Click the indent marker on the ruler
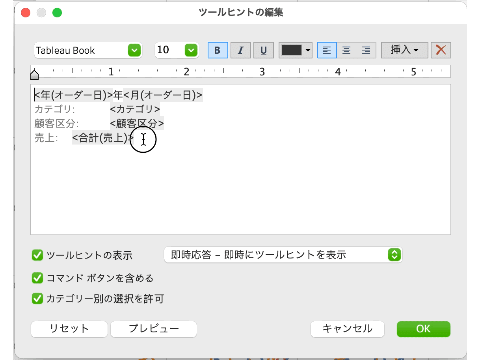 pyautogui.click(x=35, y=74)
